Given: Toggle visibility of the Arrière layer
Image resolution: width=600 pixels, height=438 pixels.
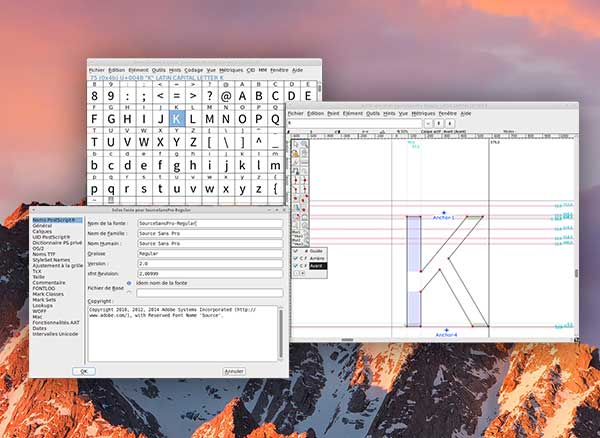Looking at the screenshot, I should [x=295, y=258].
